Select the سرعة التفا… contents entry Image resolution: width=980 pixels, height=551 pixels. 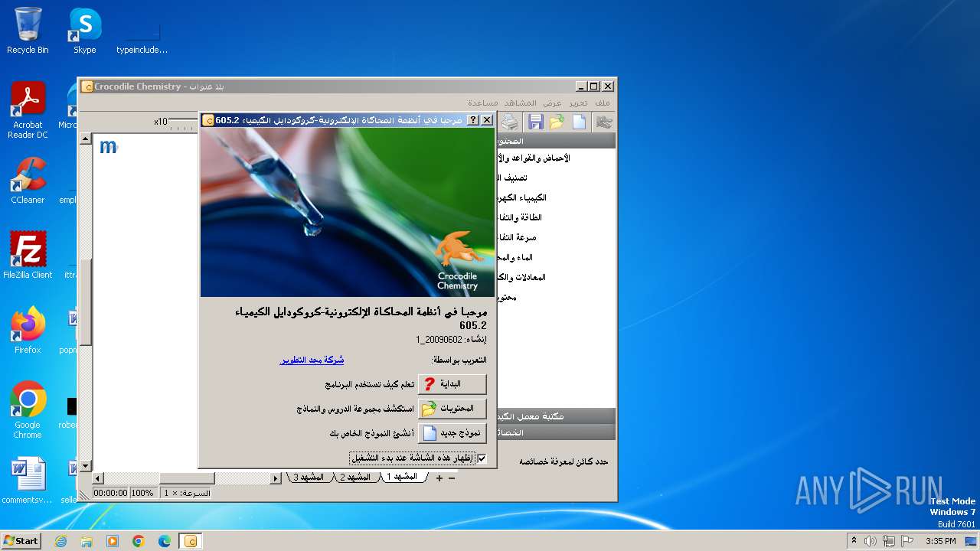517,237
